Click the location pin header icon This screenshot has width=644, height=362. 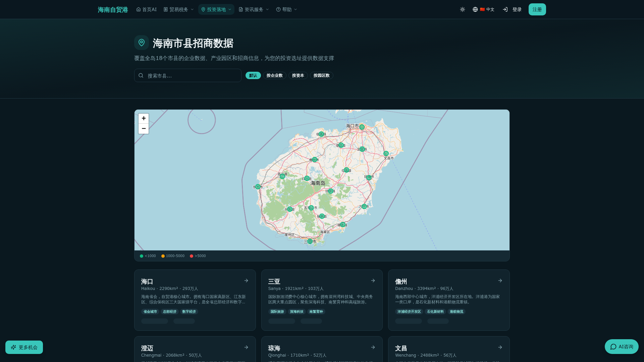(x=142, y=43)
